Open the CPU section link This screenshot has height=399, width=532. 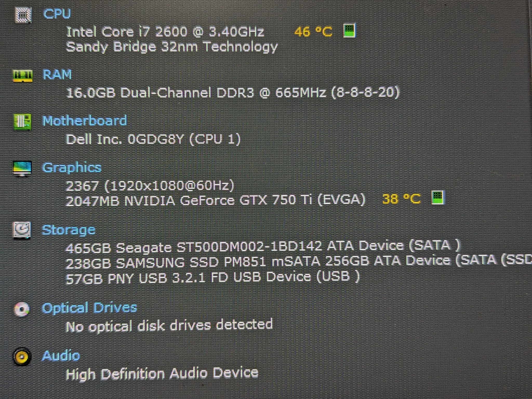tap(57, 14)
